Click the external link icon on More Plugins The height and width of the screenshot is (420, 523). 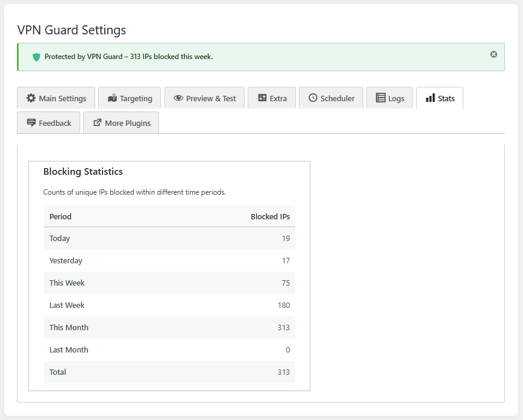pyautogui.click(x=97, y=122)
